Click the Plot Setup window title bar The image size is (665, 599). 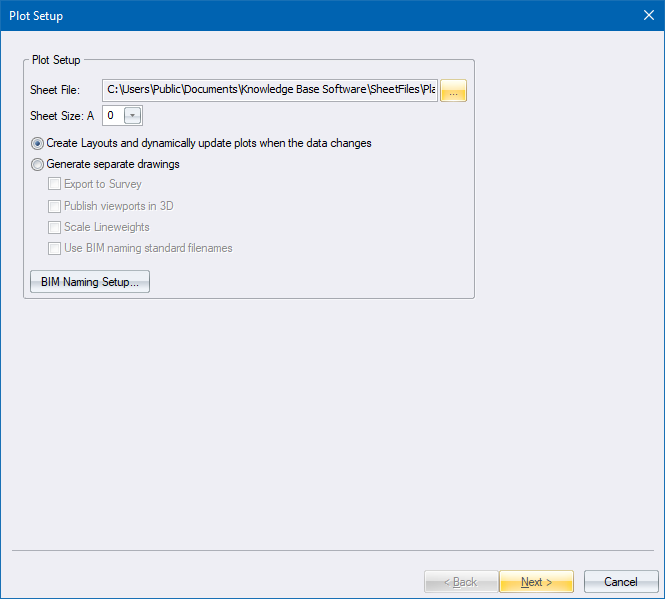pos(300,15)
